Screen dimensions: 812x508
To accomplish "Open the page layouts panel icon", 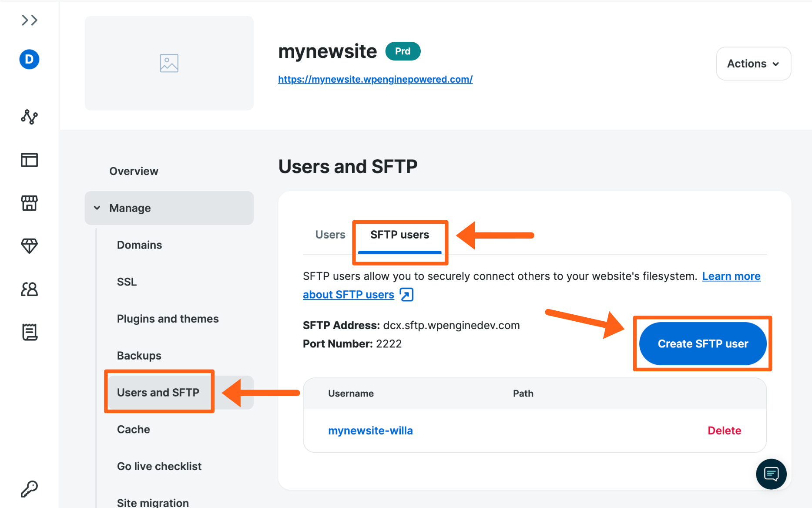I will (29, 160).
